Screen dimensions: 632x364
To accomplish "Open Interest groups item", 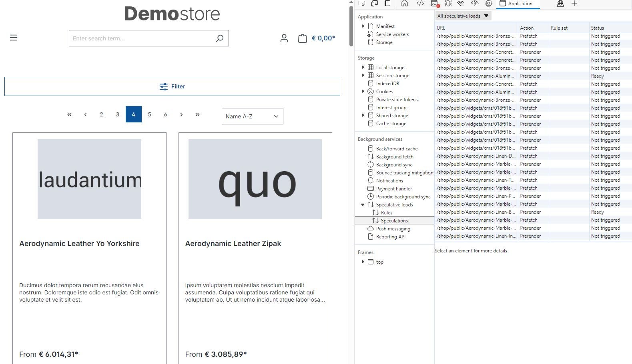I will [x=392, y=108].
